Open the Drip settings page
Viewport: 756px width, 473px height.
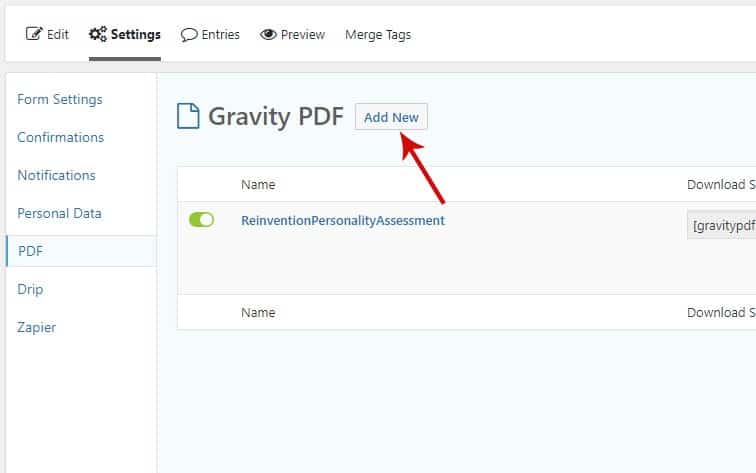tap(30, 289)
